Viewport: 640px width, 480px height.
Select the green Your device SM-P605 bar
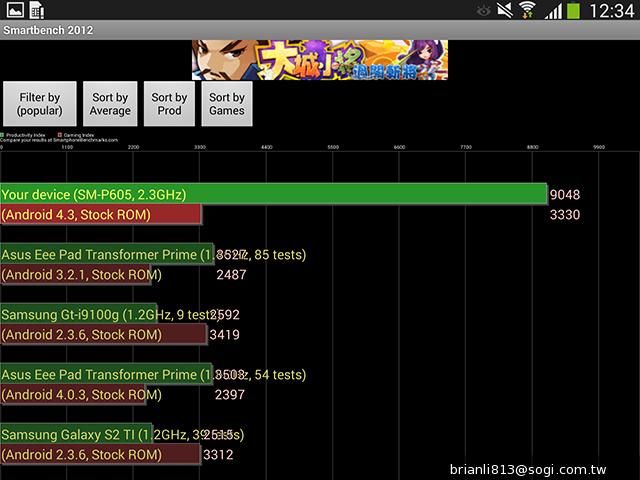tap(273, 194)
